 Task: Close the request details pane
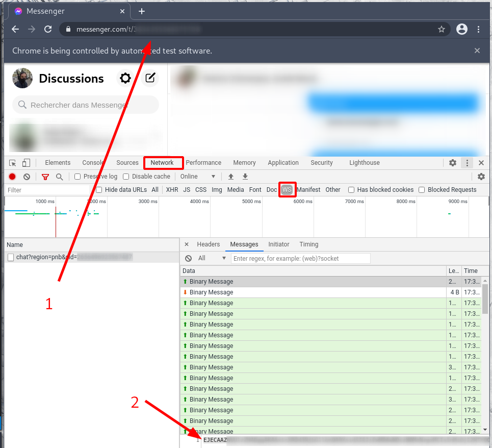tap(187, 244)
